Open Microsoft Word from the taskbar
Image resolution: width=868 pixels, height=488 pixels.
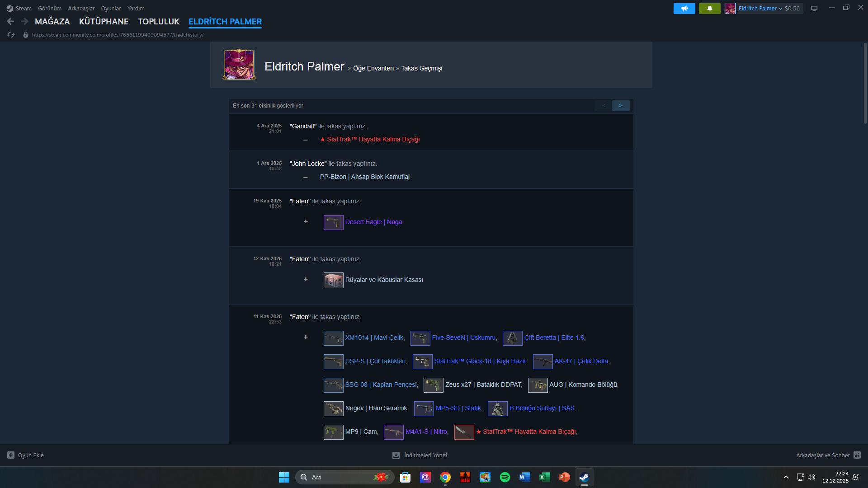pyautogui.click(x=525, y=477)
